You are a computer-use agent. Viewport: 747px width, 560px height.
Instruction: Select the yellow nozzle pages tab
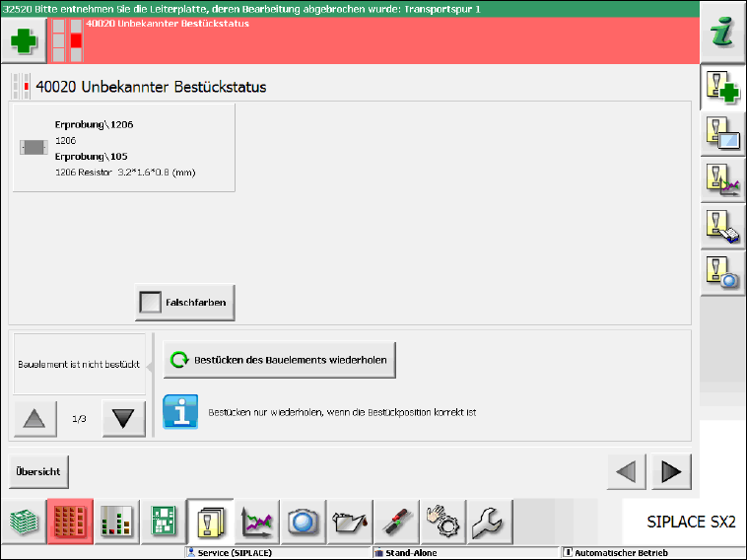click(210, 522)
